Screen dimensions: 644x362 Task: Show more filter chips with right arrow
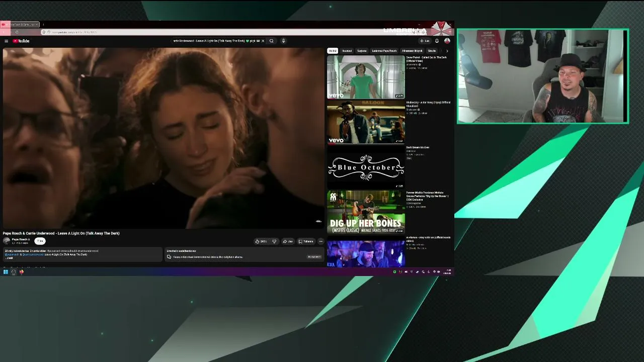(447, 51)
